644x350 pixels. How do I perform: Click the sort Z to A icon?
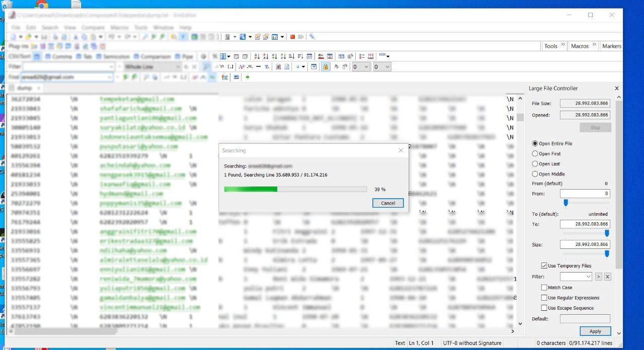click(266, 56)
